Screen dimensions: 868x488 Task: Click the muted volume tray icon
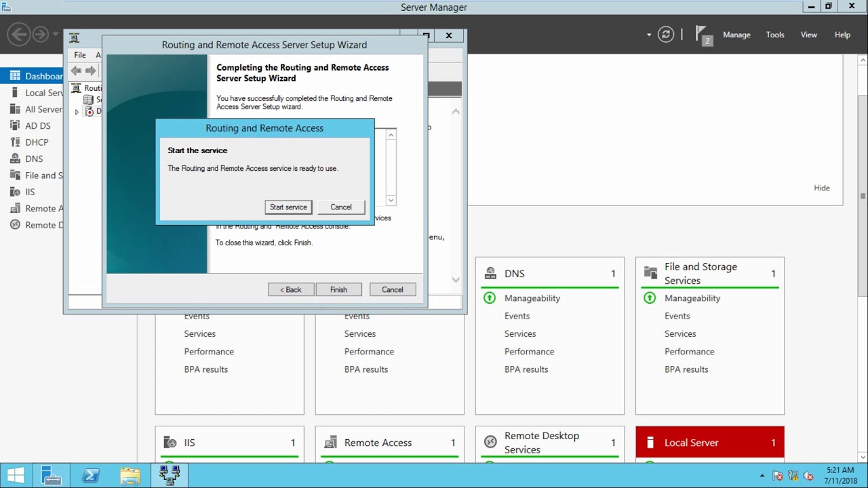(808, 476)
